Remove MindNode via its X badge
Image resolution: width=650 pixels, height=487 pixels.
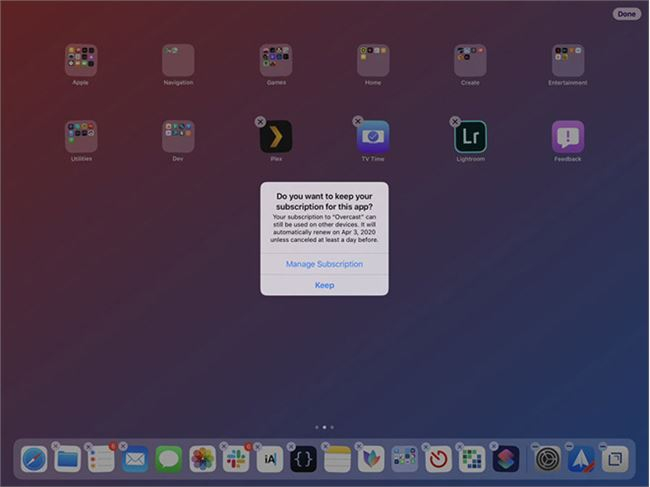pos(359,446)
